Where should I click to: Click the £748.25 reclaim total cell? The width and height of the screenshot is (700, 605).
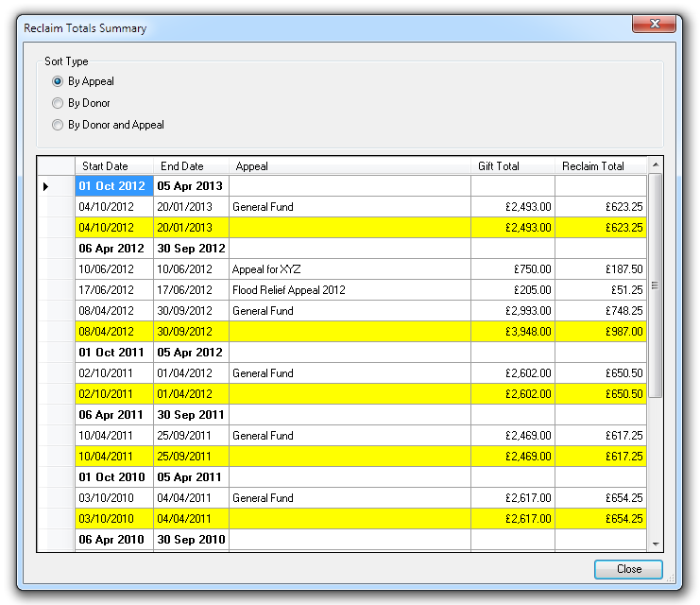(x=601, y=311)
